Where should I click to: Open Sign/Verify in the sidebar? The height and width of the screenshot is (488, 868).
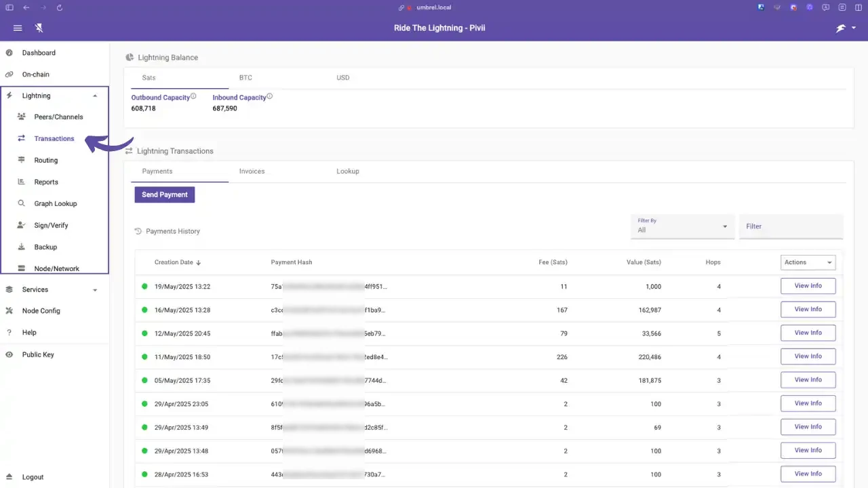pos(51,226)
